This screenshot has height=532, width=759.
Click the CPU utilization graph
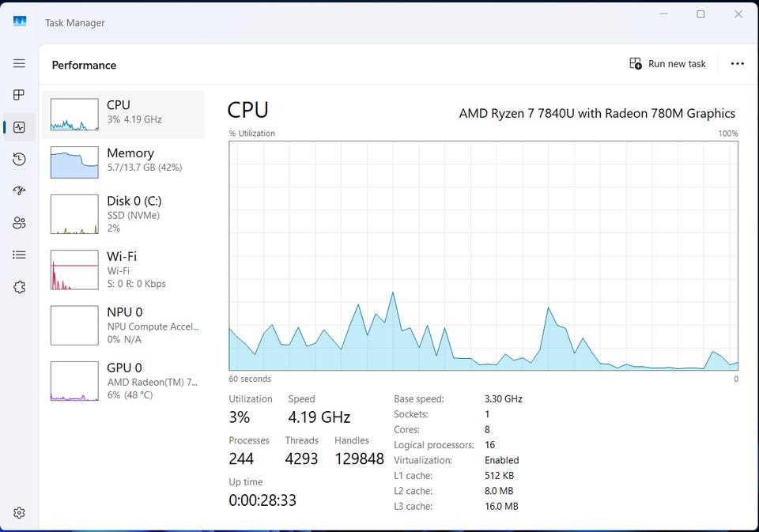(483, 255)
